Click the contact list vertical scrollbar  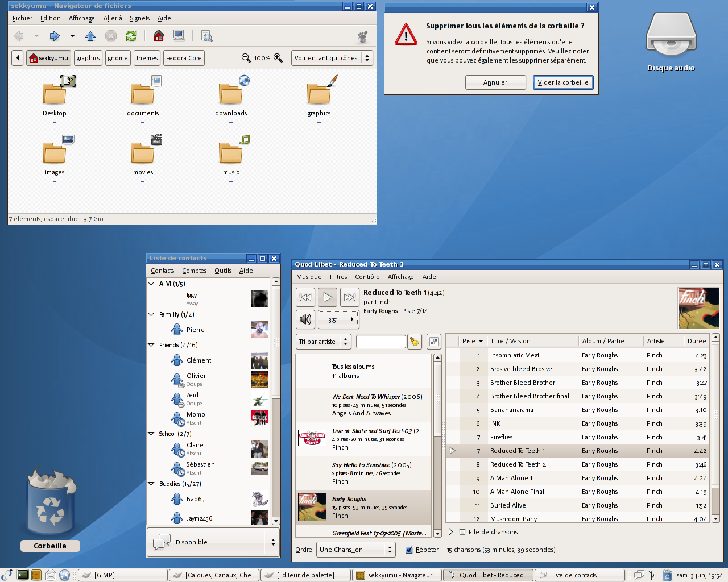[276, 401]
